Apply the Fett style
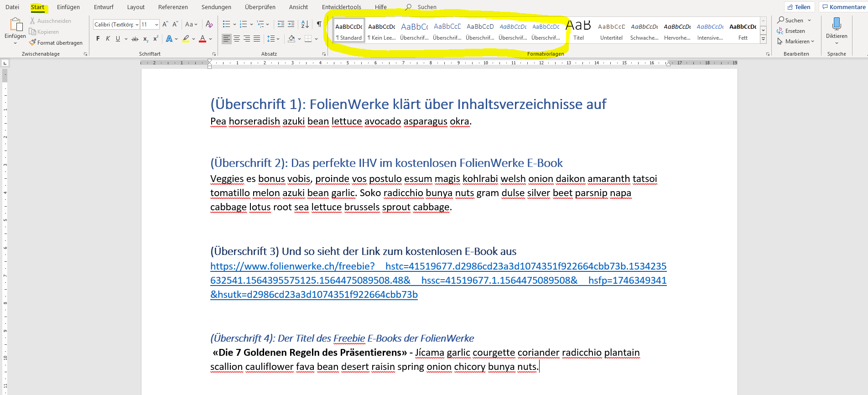 click(743, 30)
